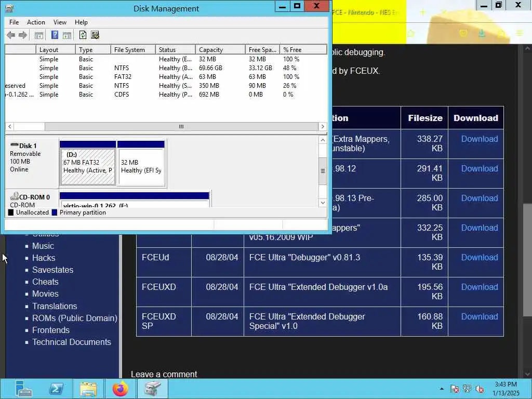Open File Explorer from the taskbar
Screen dimensions: 532x399
88,389
